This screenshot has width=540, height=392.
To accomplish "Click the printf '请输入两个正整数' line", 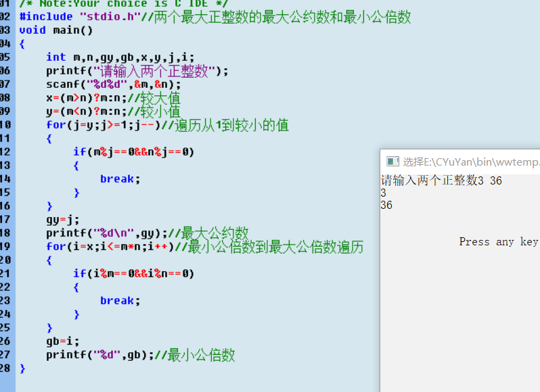I will coord(137,71).
